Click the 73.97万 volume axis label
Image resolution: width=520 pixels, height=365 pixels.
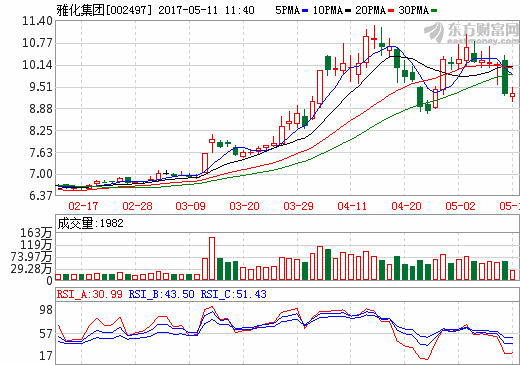click(31, 257)
